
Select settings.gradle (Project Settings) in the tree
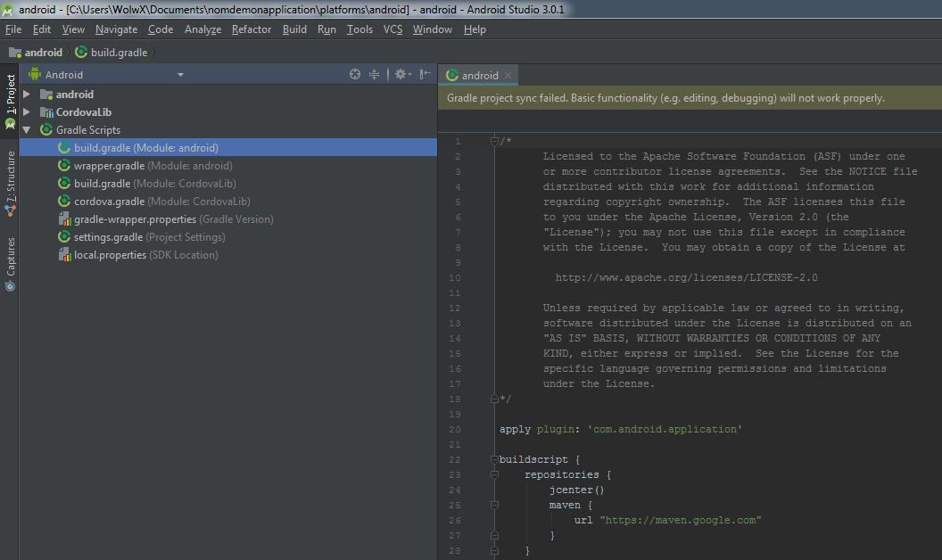[x=108, y=237]
